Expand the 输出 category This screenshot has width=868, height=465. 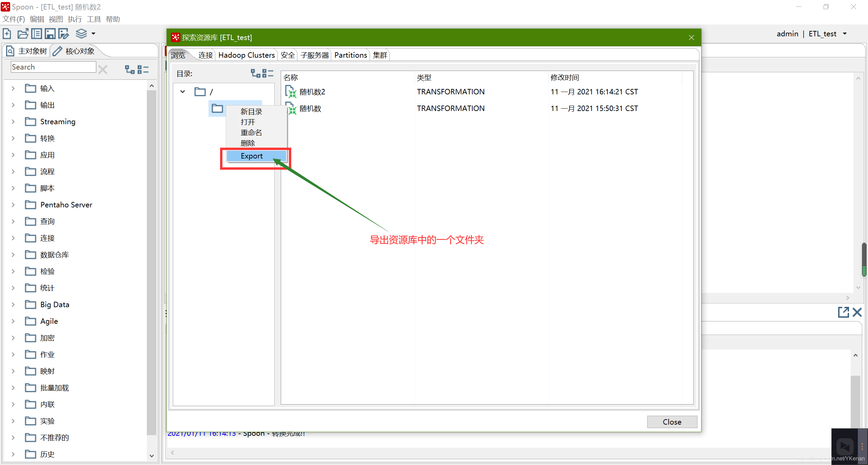point(13,105)
